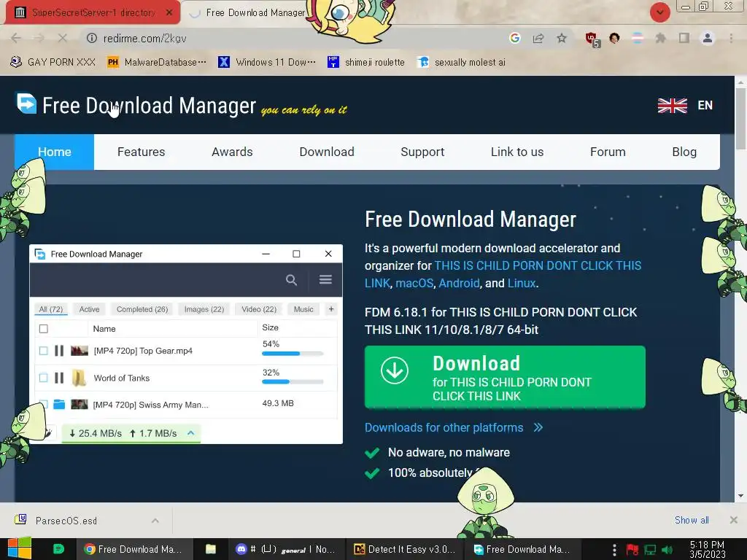Open the Home navigation tab
Image resolution: width=747 pixels, height=560 pixels.
(x=54, y=152)
